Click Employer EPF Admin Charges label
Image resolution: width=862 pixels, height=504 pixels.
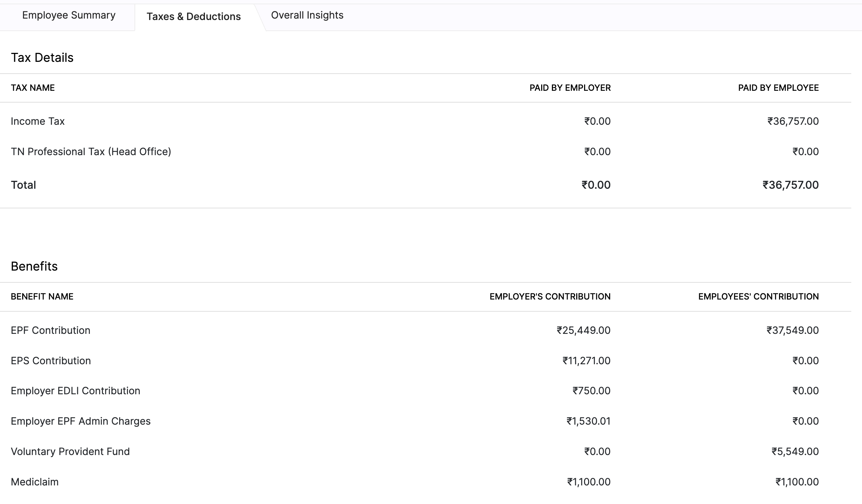(80, 421)
